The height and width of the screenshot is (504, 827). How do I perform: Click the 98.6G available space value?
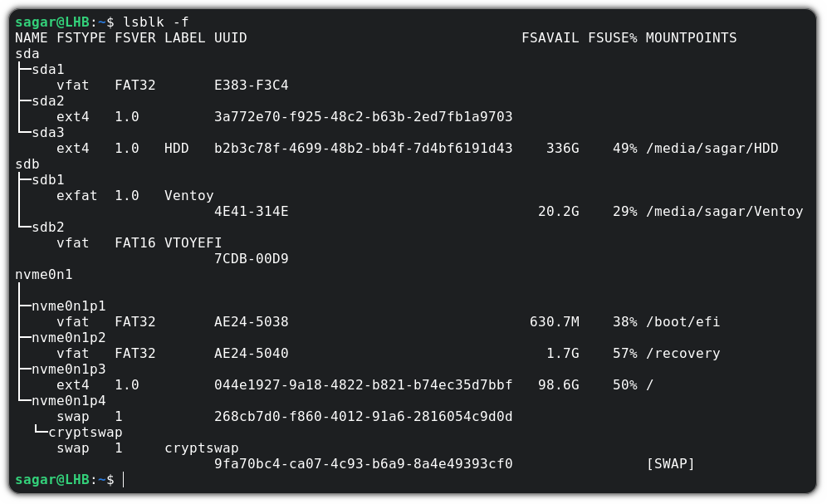tap(559, 385)
